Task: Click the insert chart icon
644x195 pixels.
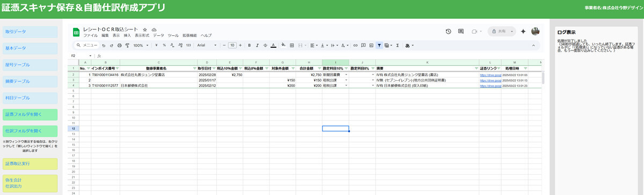Action: [371, 46]
